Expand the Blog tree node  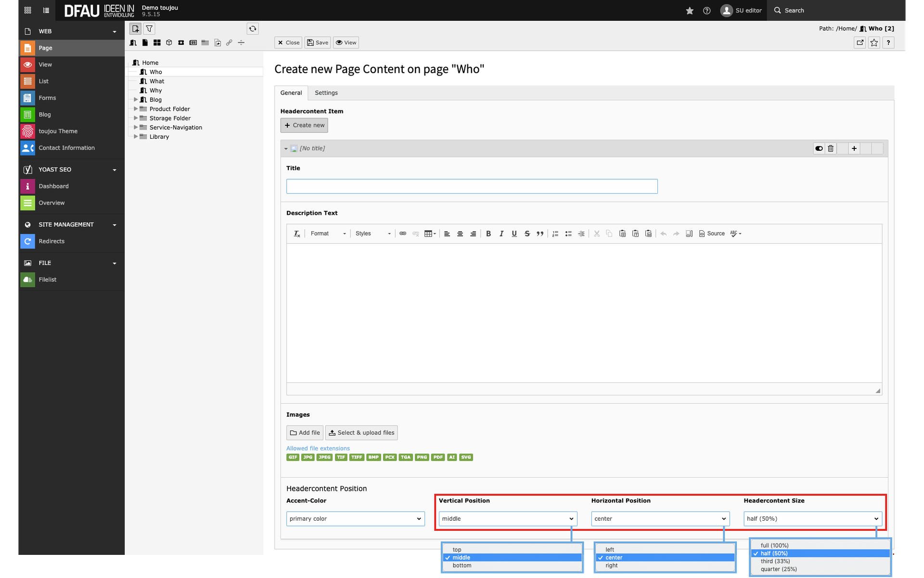pos(136,100)
